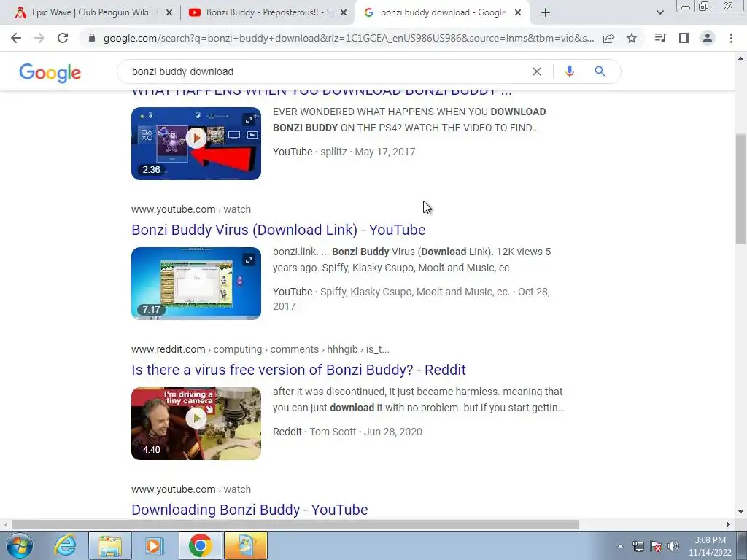Click youtube.com breadcrumb above Downloading Bonzi Buddy

pos(191,489)
